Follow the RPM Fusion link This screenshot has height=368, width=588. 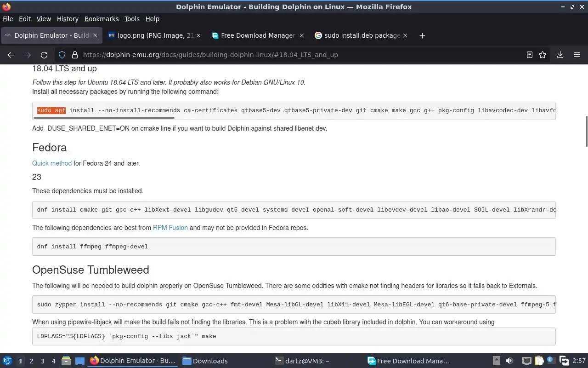click(x=170, y=228)
